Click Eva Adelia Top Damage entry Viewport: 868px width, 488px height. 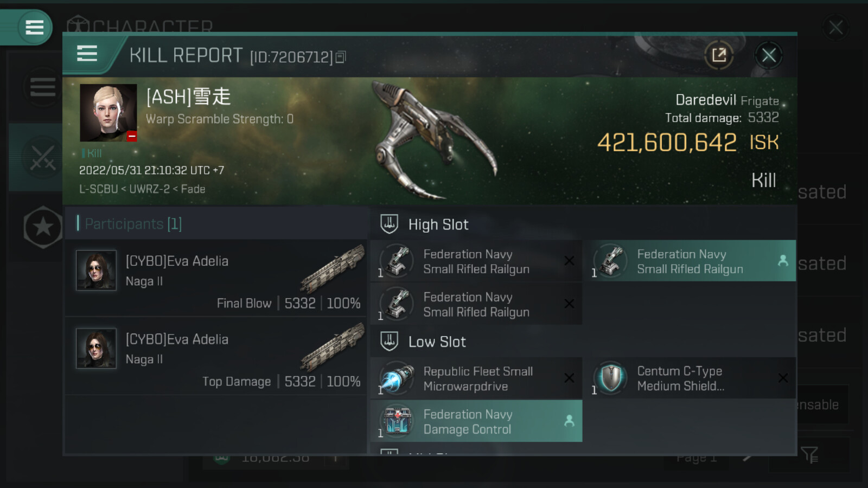click(x=216, y=356)
